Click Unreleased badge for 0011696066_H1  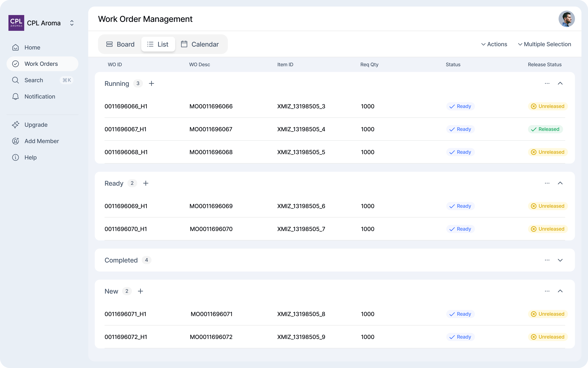(548, 106)
